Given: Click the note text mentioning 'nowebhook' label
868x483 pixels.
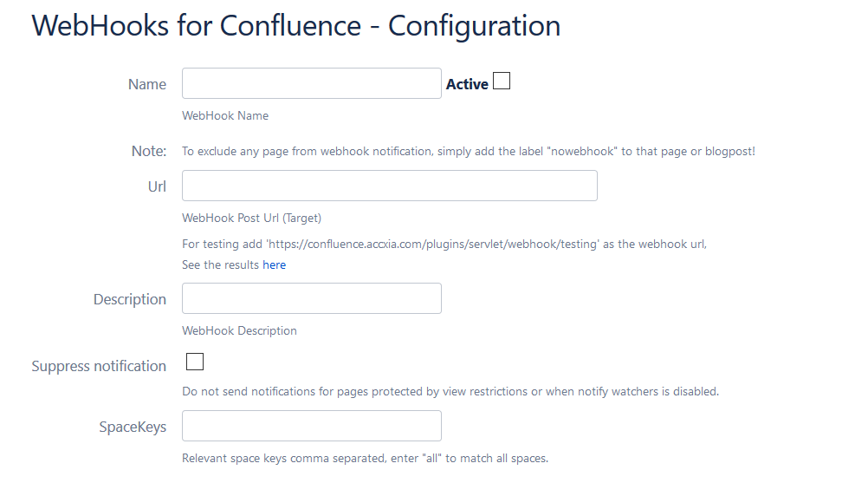Looking at the screenshot, I should [x=468, y=151].
